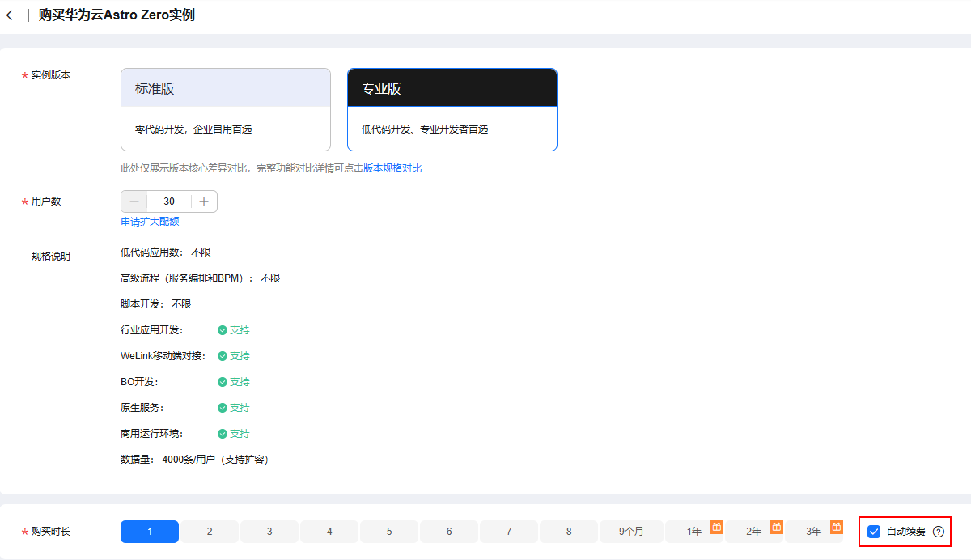This screenshot has width=971, height=560.
Task: Click the help icon beside 自动续费
Action: tap(939, 532)
